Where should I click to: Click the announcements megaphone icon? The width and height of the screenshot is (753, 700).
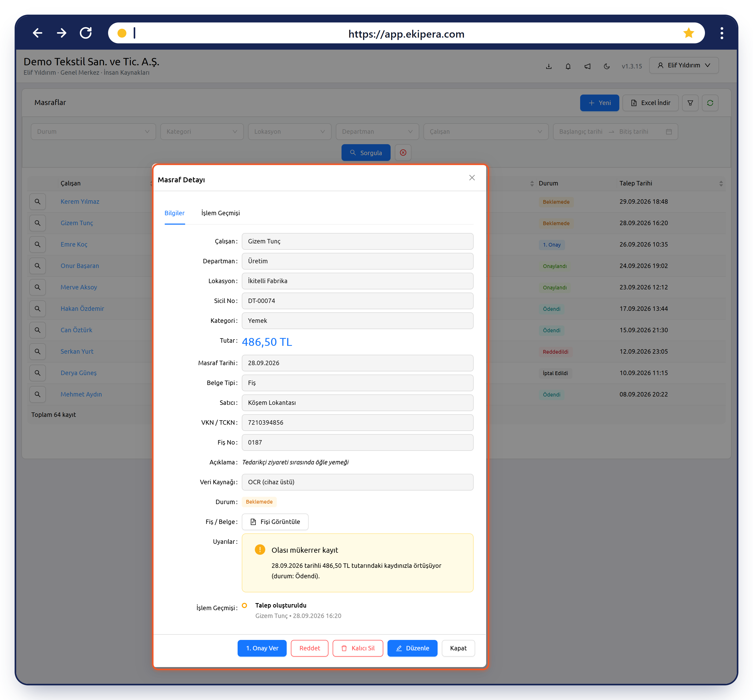point(587,66)
